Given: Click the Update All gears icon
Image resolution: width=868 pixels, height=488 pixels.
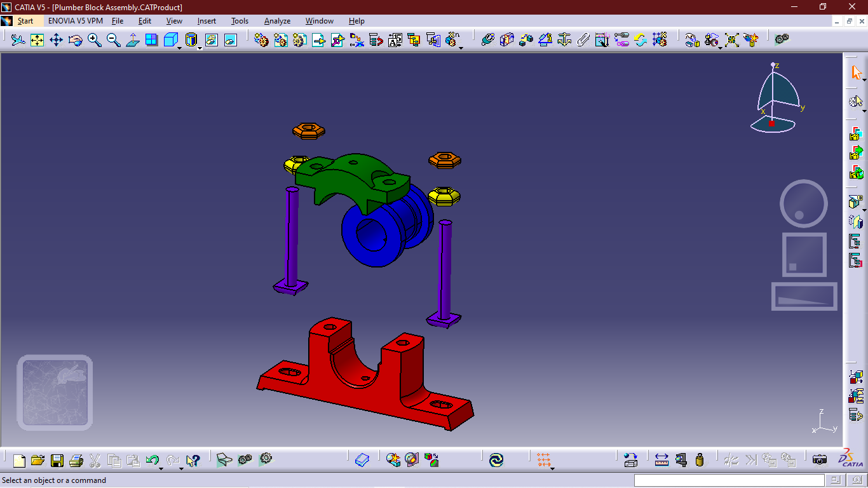Looking at the screenshot, I should (x=782, y=40).
